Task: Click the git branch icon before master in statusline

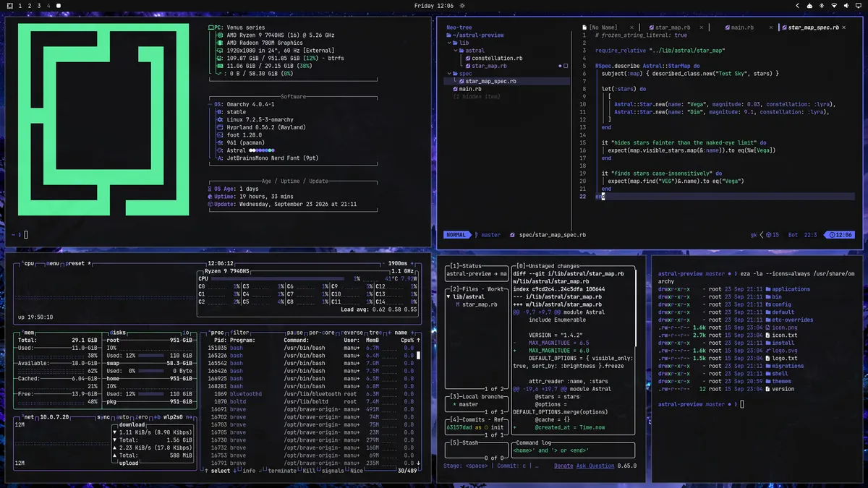Action: pos(477,235)
